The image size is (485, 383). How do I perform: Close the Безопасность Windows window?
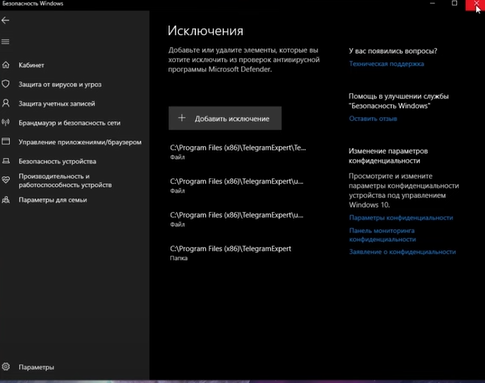[x=475, y=4]
